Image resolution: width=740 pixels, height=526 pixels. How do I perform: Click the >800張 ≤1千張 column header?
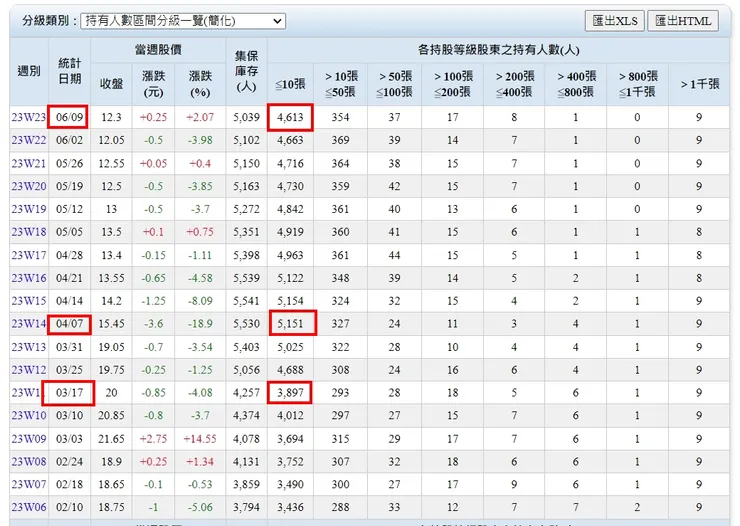pyautogui.click(x=637, y=84)
